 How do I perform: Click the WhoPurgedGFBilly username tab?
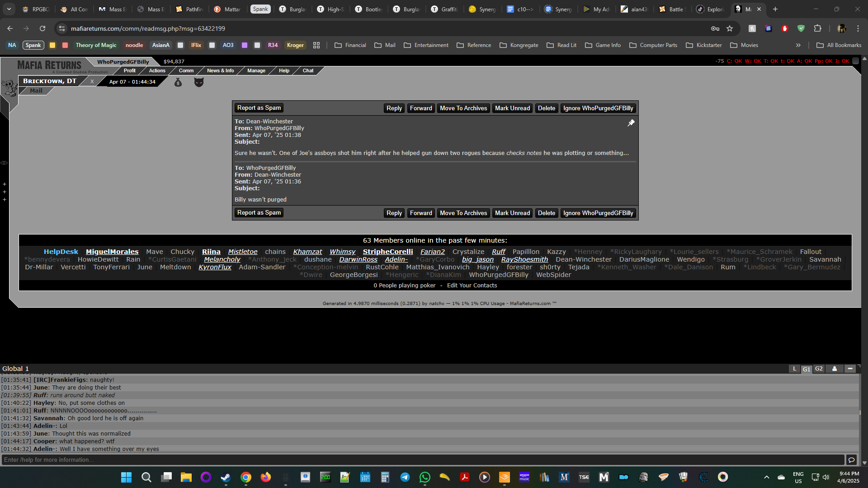tap(123, 62)
